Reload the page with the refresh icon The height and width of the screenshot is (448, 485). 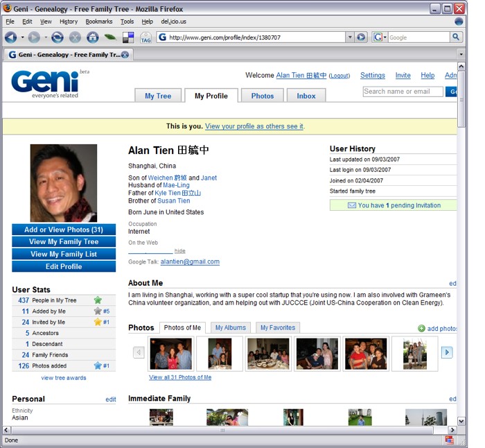click(58, 37)
